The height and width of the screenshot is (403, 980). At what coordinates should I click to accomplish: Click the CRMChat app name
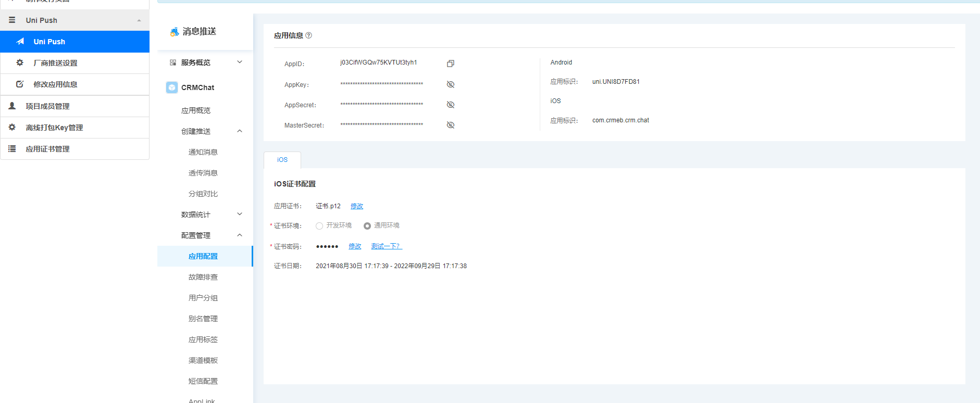click(198, 87)
